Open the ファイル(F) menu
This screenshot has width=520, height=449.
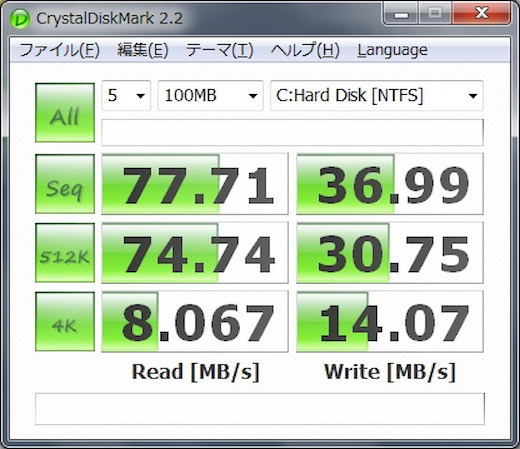(60, 50)
